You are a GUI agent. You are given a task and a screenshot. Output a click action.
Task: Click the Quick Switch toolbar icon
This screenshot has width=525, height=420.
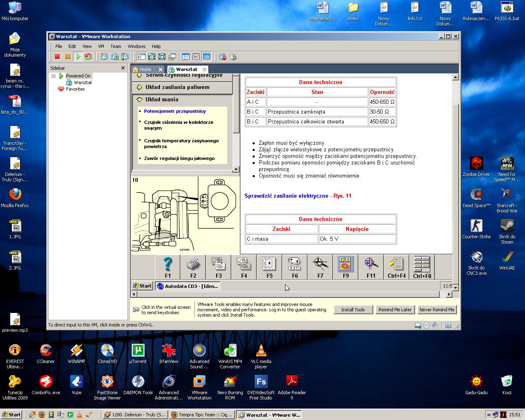[x=152, y=57]
